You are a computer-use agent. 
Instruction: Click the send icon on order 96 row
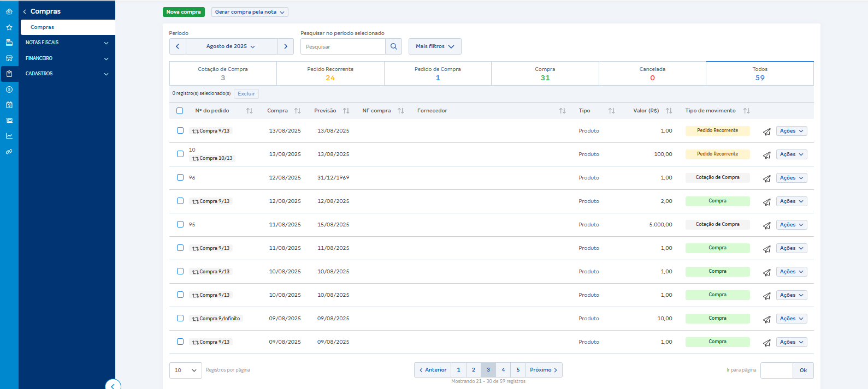(766, 178)
